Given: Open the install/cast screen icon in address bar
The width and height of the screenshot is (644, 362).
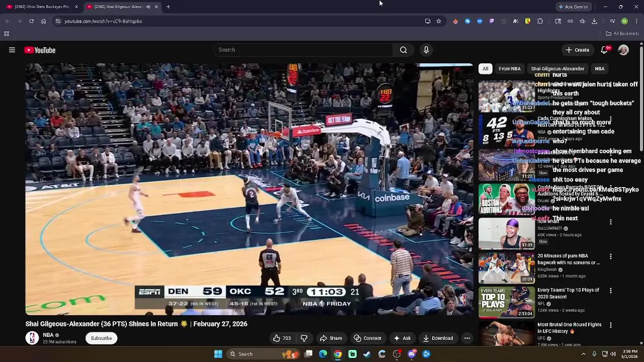Looking at the screenshot, I should point(428,21).
